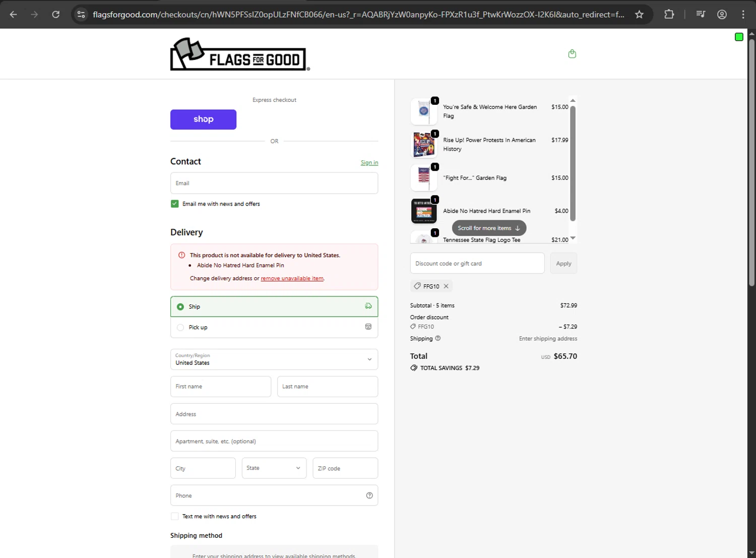Click the delivery error warning icon

coord(181,255)
